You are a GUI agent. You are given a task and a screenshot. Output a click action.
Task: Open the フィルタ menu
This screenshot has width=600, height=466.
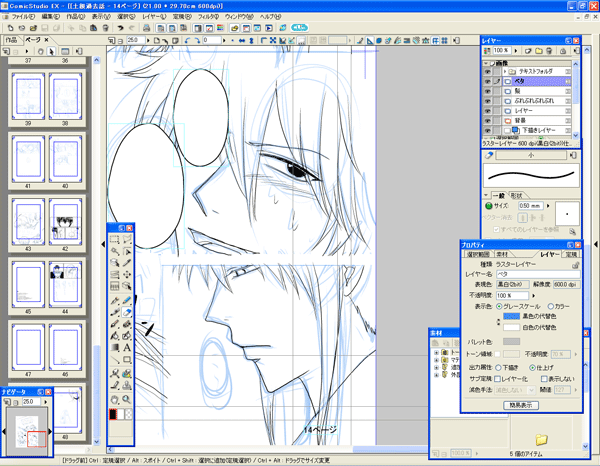(x=208, y=17)
